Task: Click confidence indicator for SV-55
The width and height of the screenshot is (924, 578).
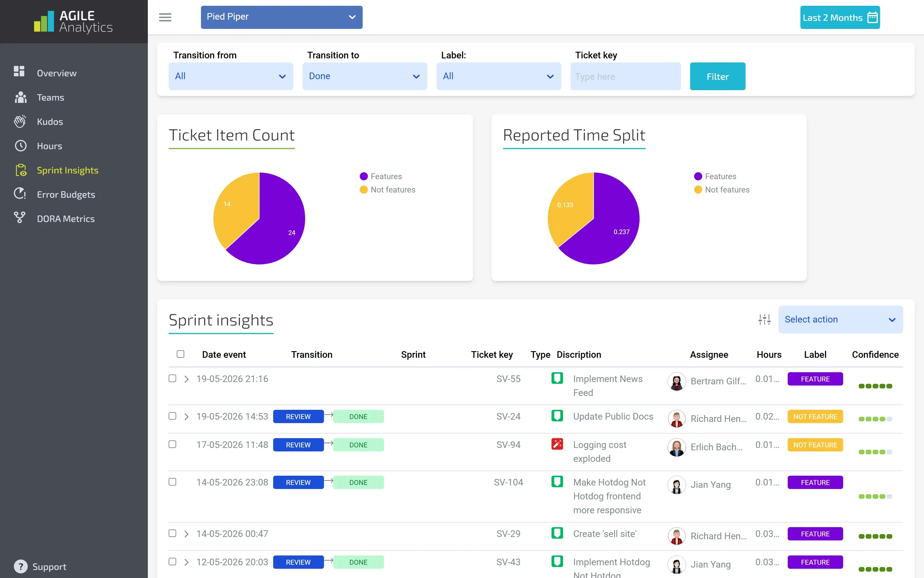Action: click(875, 386)
